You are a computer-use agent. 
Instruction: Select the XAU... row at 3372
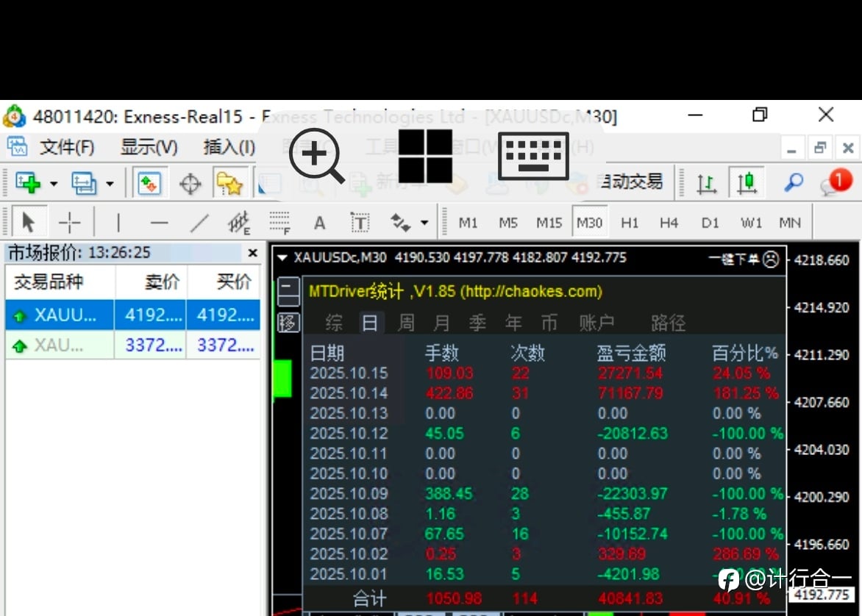pos(132,345)
